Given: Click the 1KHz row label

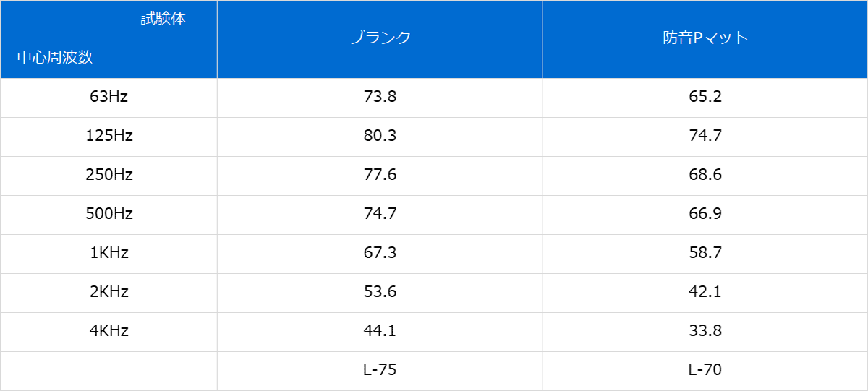Looking at the screenshot, I should [109, 253].
